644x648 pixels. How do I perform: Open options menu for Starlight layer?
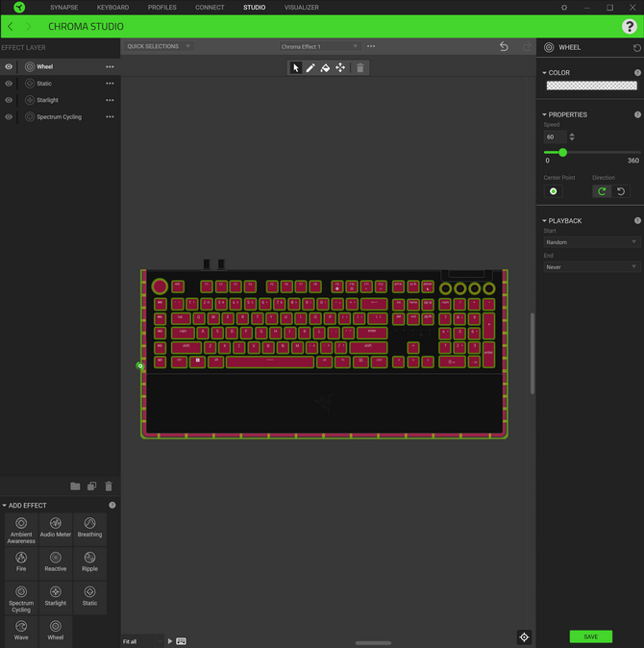pyautogui.click(x=110, y=100)
